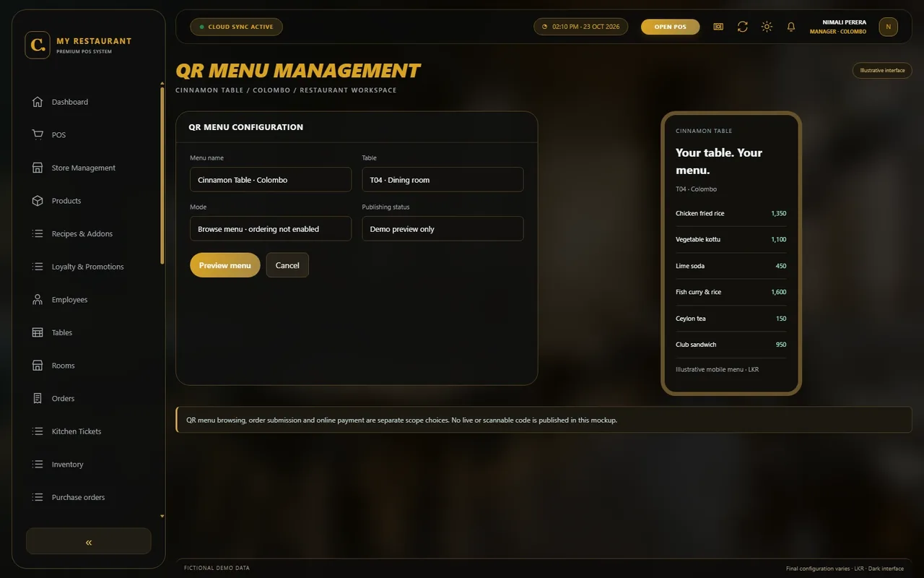Image resolution: width=924 pixels, height=578 pixels.
Task: Click the QR scope notice banner
Action: pyautogui.click(x=544, y=420)
